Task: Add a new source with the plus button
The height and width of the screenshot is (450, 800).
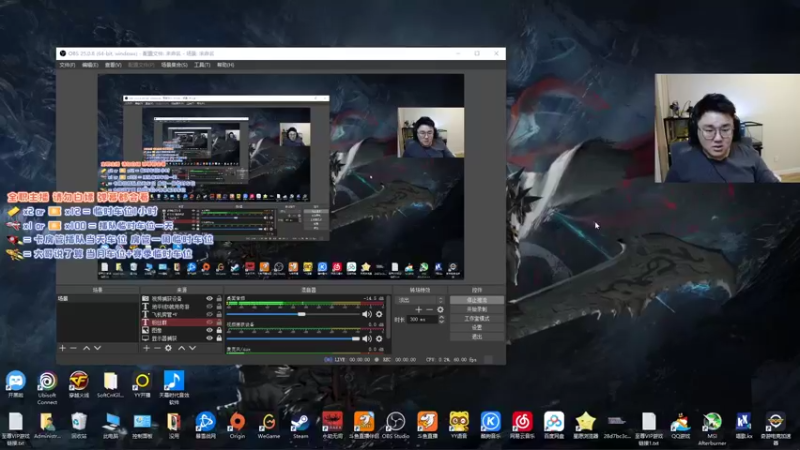Action: pyautogui.click(x=146, y=348)
